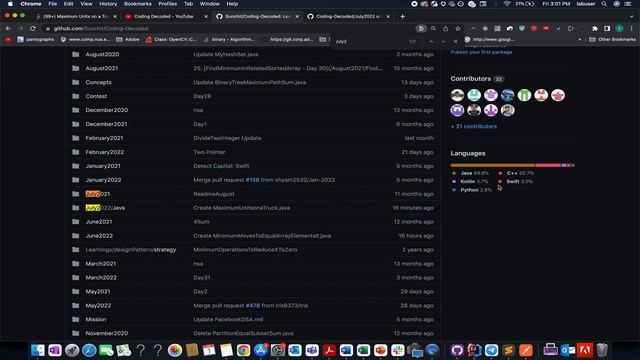The height and width of the screenshot is (360, 640).
Task: Jump to the next find match
Action: pos(443,42)
